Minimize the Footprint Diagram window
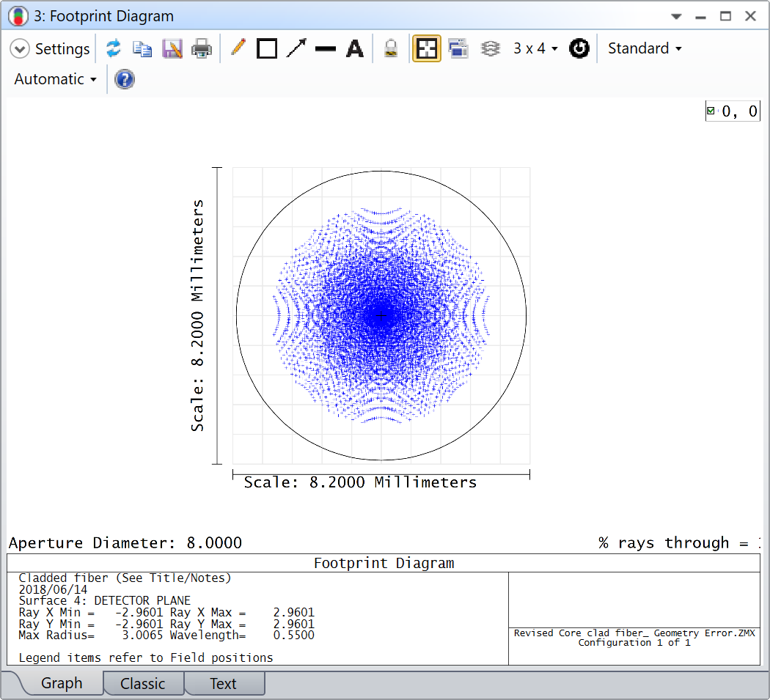Image resolution: width=770 pixels, height=700 pixels. coord(701,17)
